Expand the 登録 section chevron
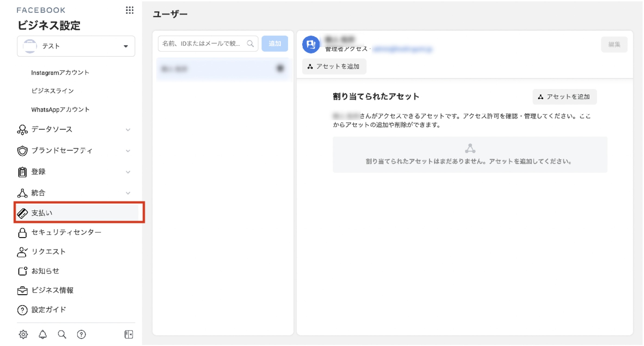 (128, 172)
